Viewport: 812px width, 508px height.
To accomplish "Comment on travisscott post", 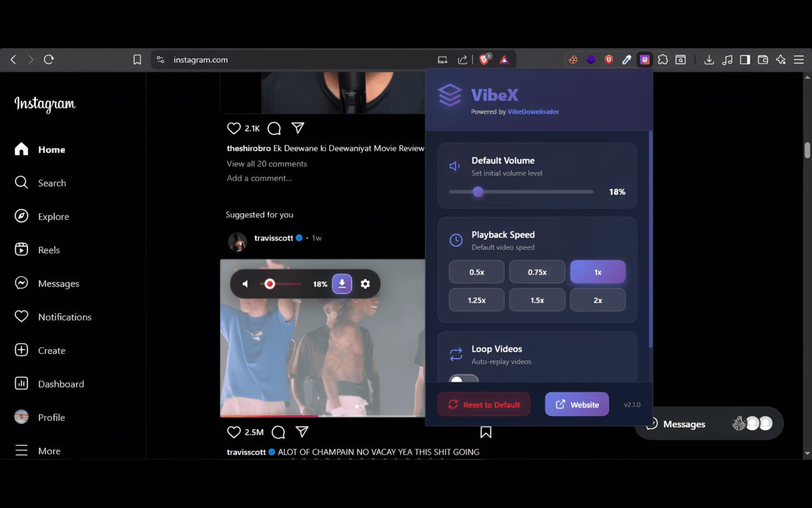I will (x=278, y=432).
